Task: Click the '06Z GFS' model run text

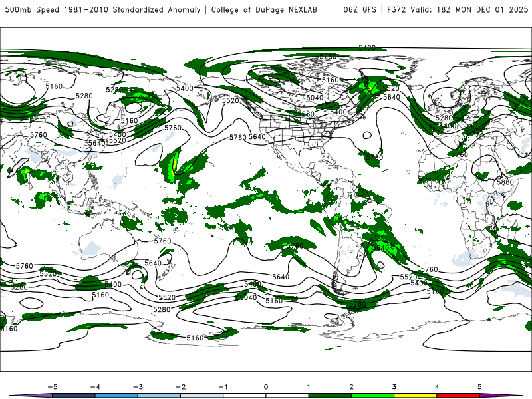Action: (x=360, y=10)
